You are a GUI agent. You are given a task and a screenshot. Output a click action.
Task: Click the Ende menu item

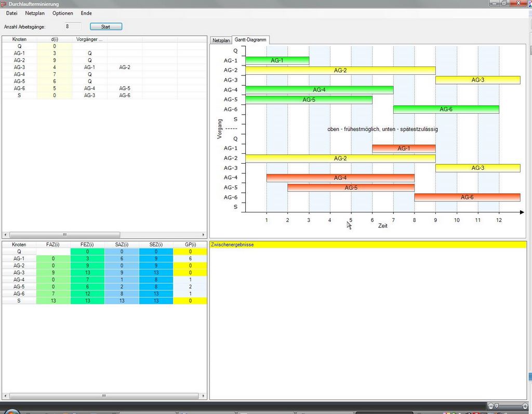86,13
